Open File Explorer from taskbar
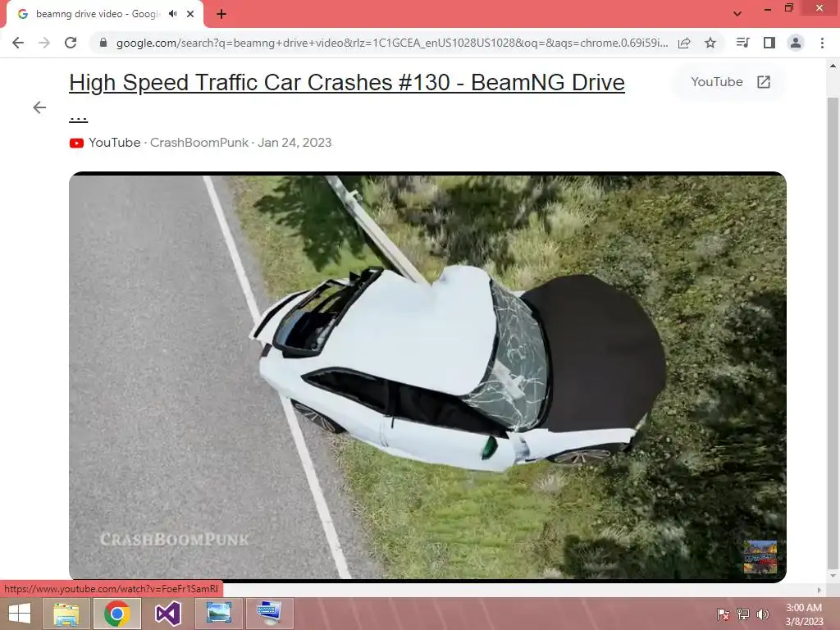 pyautogui.click(x=66, y=614)
